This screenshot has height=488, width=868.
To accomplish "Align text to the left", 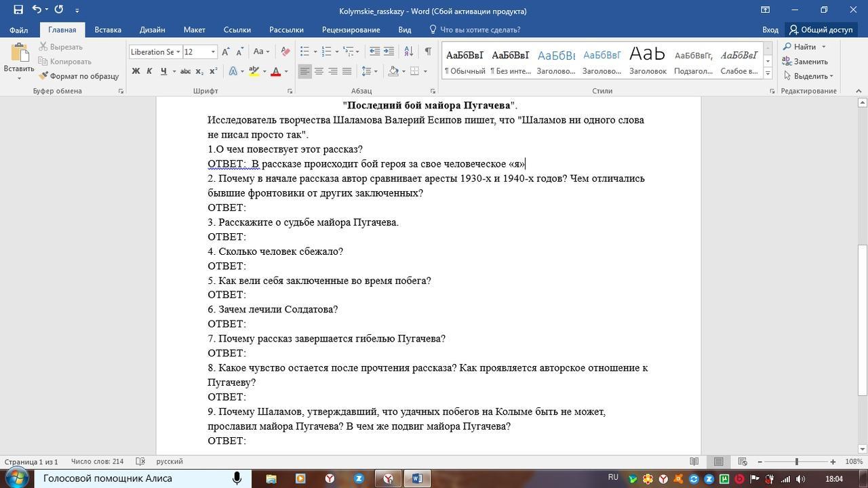I will (x=304, y=71).
